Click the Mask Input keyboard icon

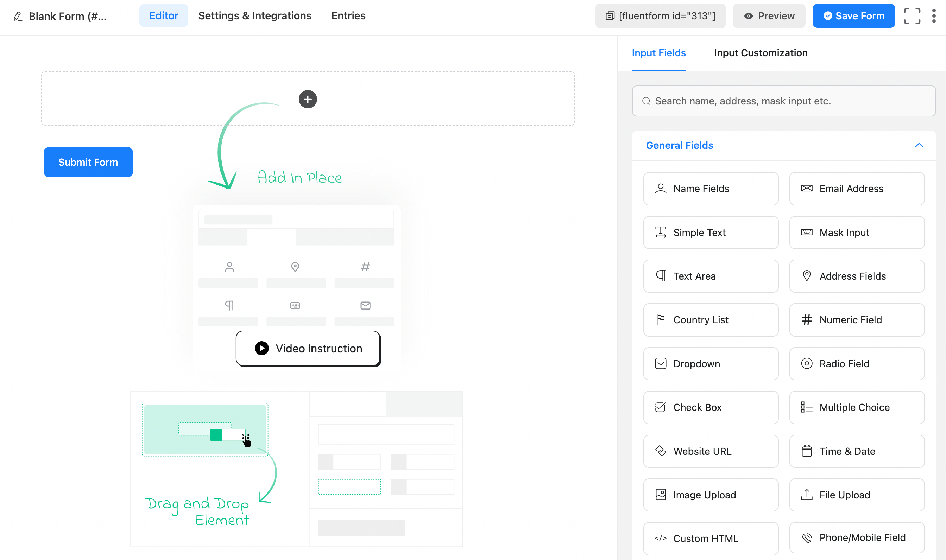tap(807, 232)
